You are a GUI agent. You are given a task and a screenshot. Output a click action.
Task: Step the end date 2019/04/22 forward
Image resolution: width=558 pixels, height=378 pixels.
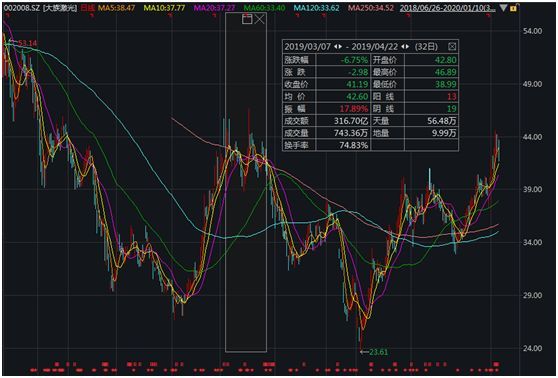408,47
